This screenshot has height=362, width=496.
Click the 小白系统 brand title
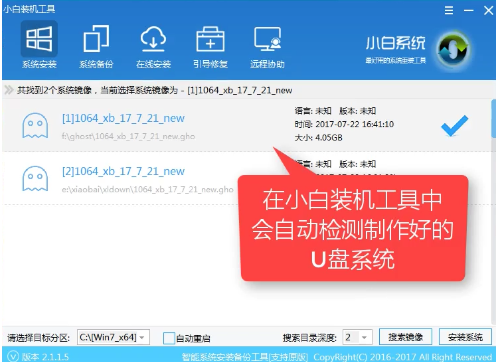pyautogui.click(x=395, y=43)
